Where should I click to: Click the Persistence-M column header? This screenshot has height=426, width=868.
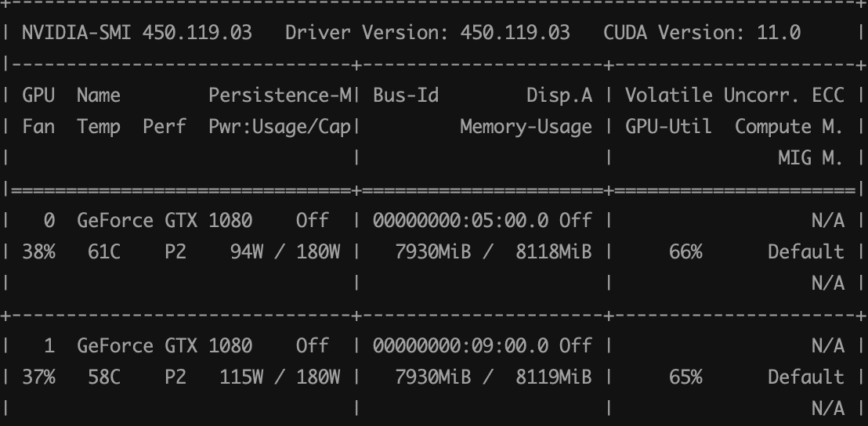pos(280,96)
